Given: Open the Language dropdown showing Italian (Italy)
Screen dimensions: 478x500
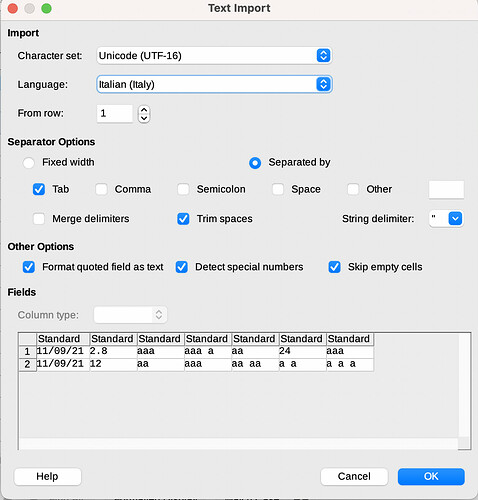Looking at the screenshot, I should (214, 84).
